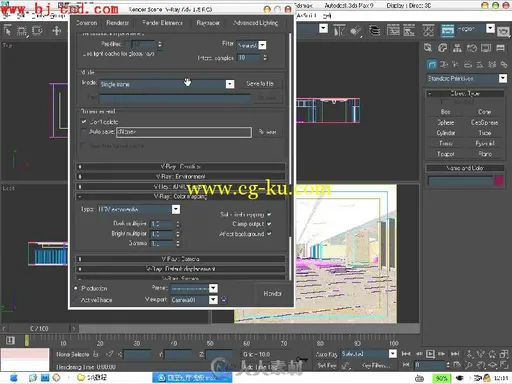Viewport: 512px width, 384px height.
Task: Create a Teapot primitive
Action: tap(446, 154)
